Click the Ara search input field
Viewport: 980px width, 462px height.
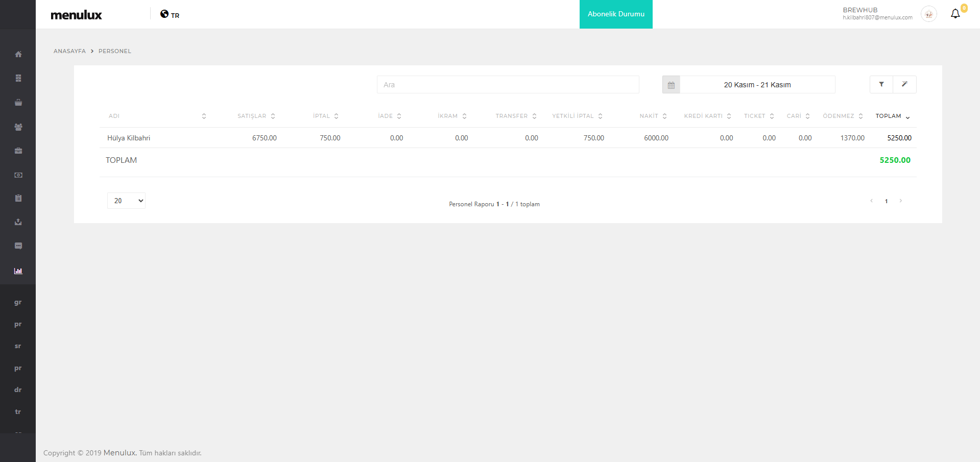click(508, 85)
